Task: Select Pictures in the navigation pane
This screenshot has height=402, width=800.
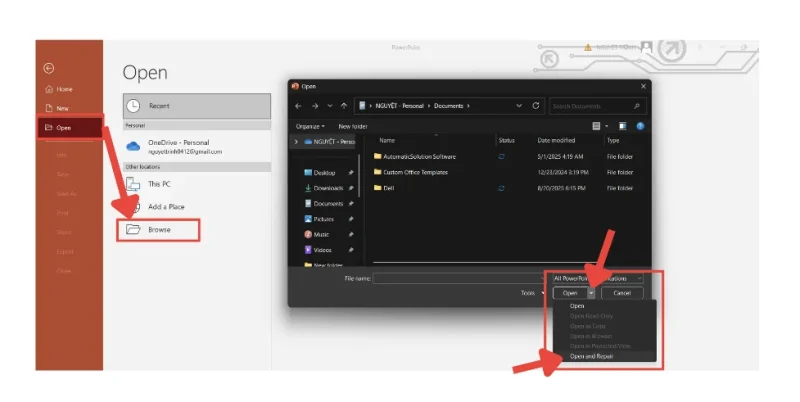Action: [x=319, y=219]
